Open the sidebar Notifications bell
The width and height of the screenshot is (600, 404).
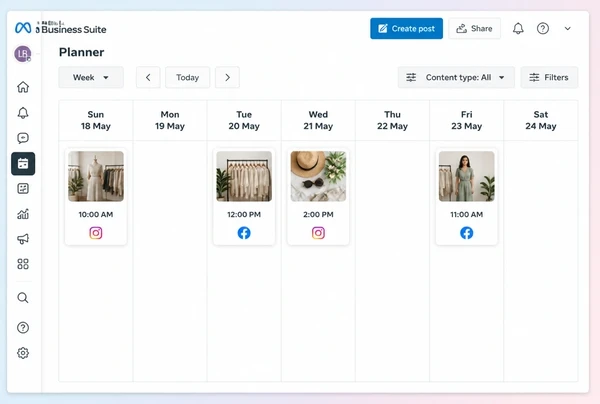click(x=23, y=113)
